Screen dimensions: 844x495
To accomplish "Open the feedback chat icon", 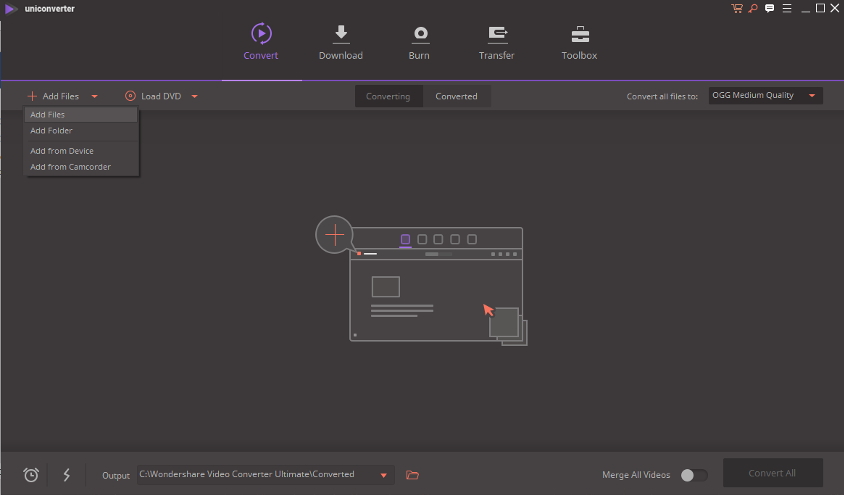I will (770, 8).
